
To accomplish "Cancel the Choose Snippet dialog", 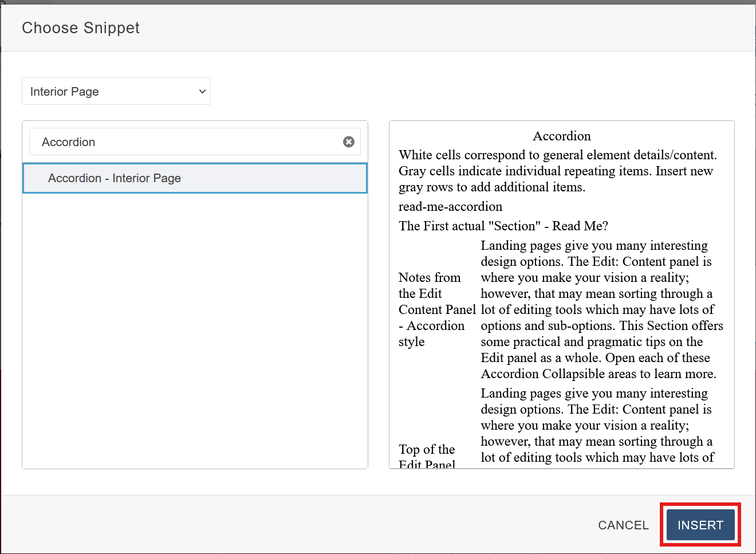I will [623, 525].
